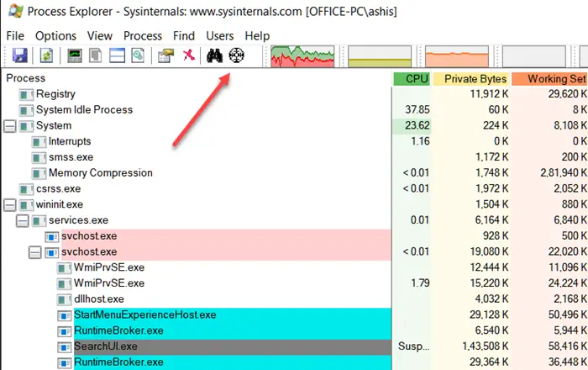The image size is (588, 370).
Task: Click the csrss.exe process icon
Action: (26, 189)
